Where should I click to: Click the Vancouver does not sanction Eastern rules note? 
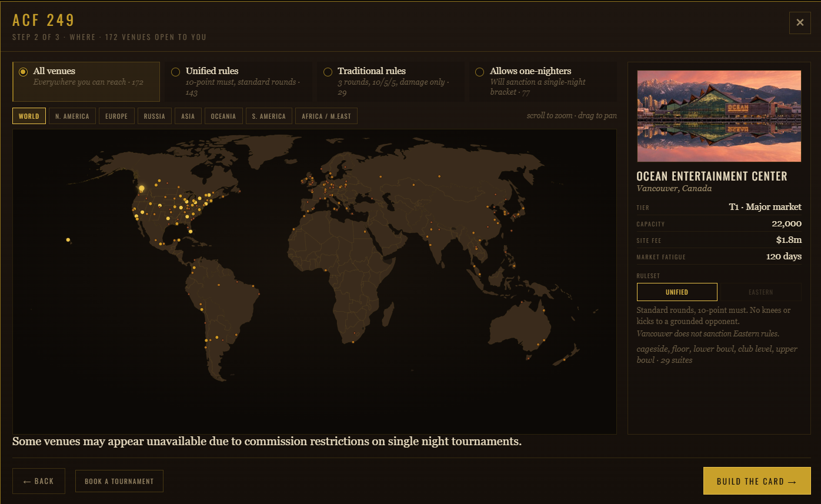(708, 333)
